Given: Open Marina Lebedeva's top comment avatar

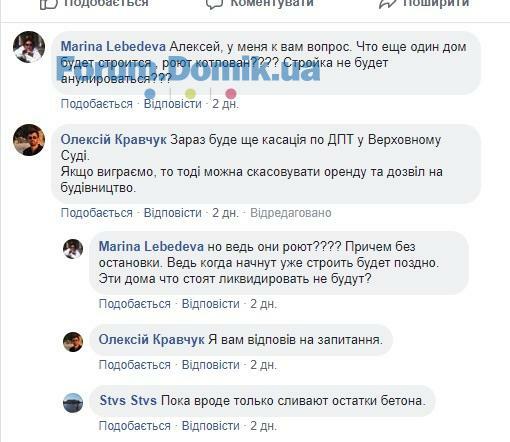Looking at the screenshot, I should pyautogui.click(x=29, y=47).
